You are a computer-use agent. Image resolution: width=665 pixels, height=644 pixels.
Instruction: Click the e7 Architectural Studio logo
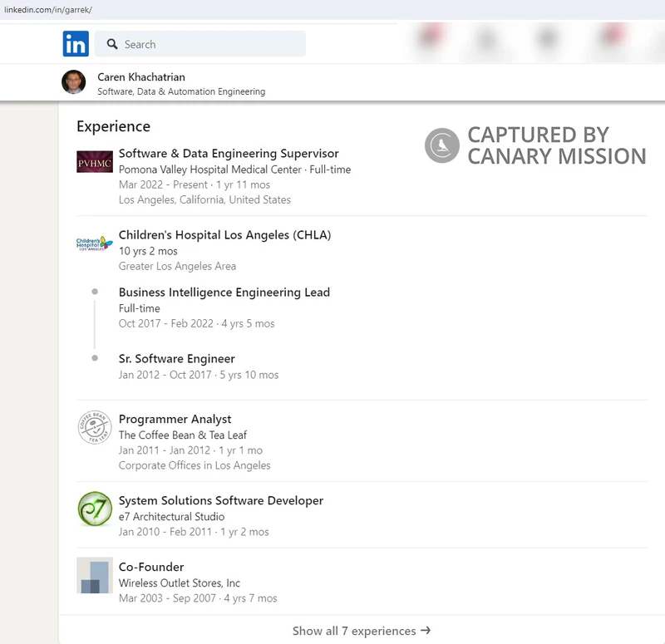click(x=95, y=509)
